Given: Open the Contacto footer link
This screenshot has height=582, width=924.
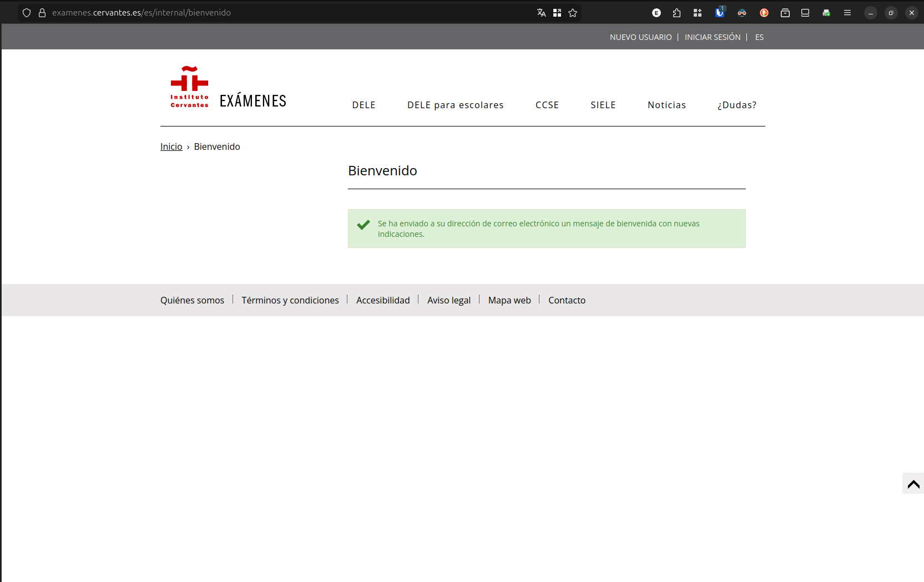Looking at the screenshot, I should pyautogui.click(x=567, y=300).
